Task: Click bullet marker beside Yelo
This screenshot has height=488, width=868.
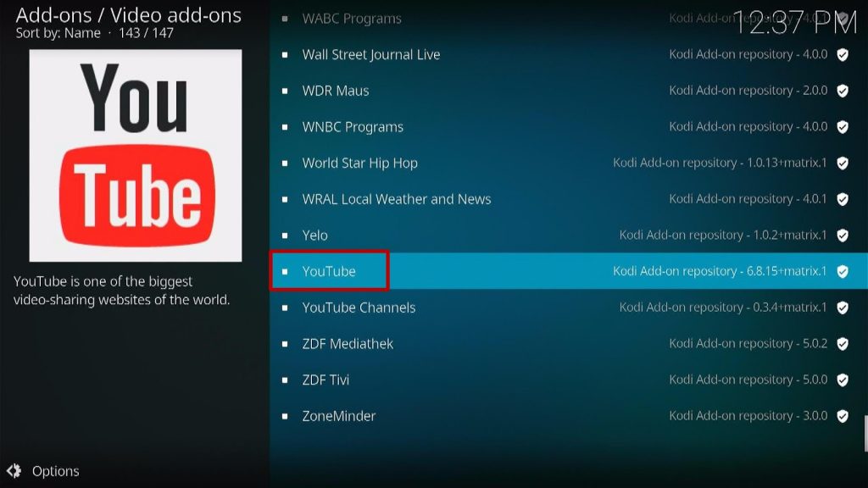Action: (285, 236)
